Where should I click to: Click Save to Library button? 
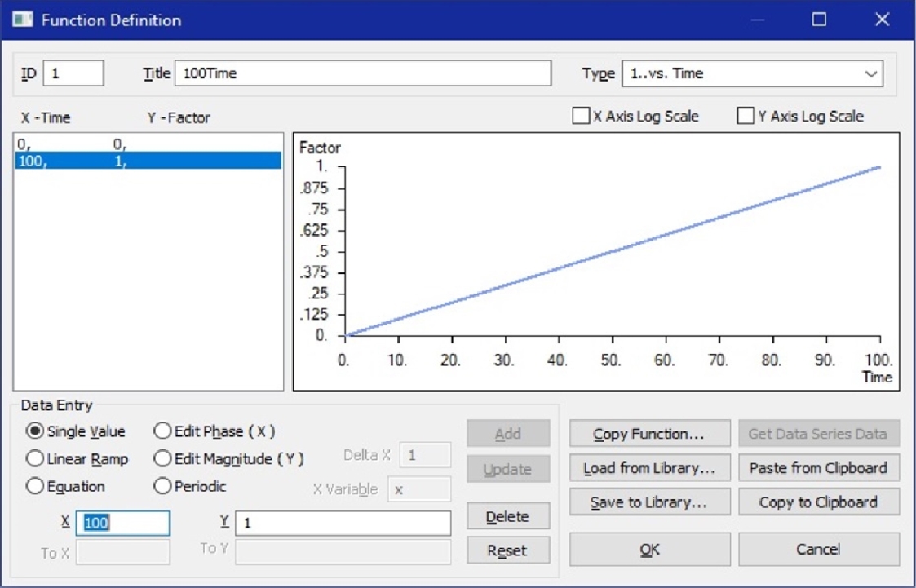pos(648,502)
